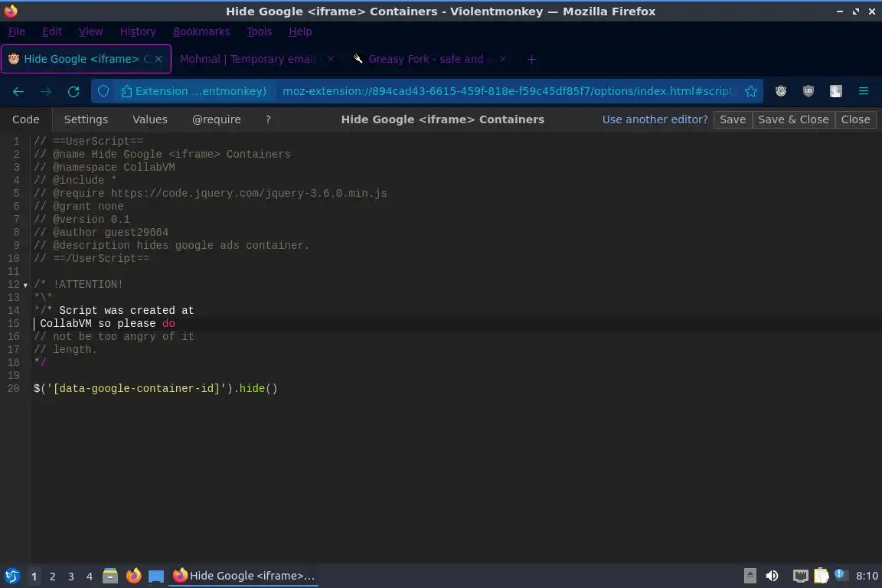
Task: Open the Tools menu
Action: [260, 31]
